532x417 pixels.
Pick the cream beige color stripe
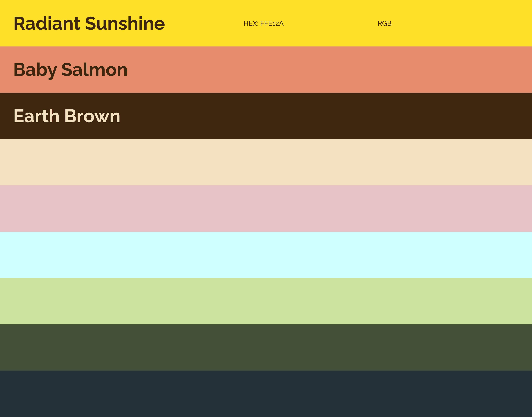coord(266,162)
